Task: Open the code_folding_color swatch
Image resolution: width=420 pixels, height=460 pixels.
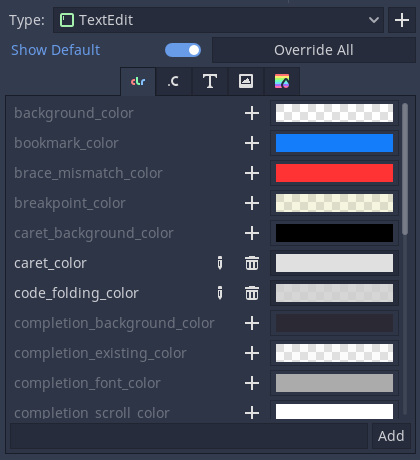Action: point(334,293)
